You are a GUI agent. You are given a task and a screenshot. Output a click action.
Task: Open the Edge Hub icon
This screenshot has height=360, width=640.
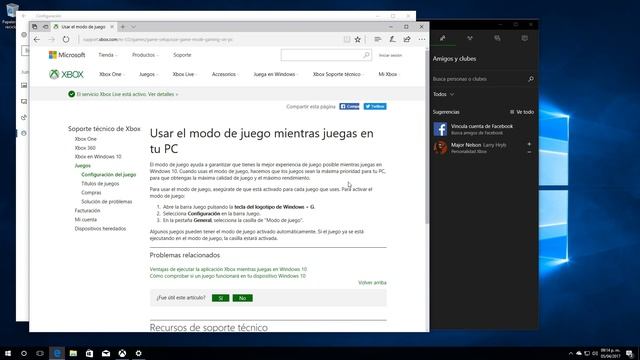click(x=378, y=40)
